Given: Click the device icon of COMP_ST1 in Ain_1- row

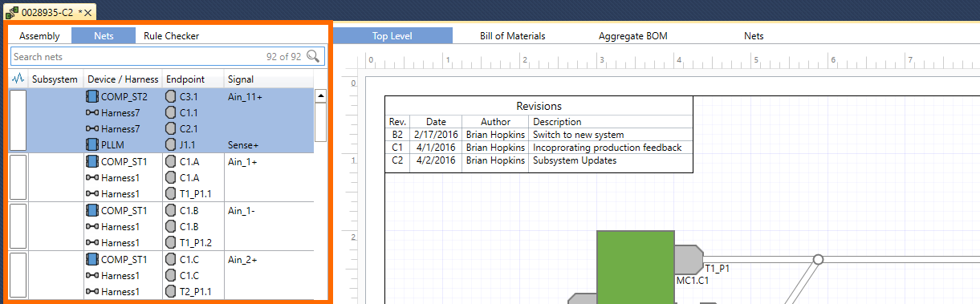Looking at the screenshot, I should tap(92, 210).
